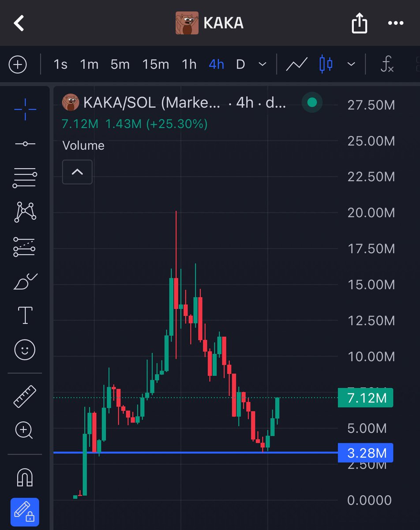Go back with the left arrow

point(19,23)
